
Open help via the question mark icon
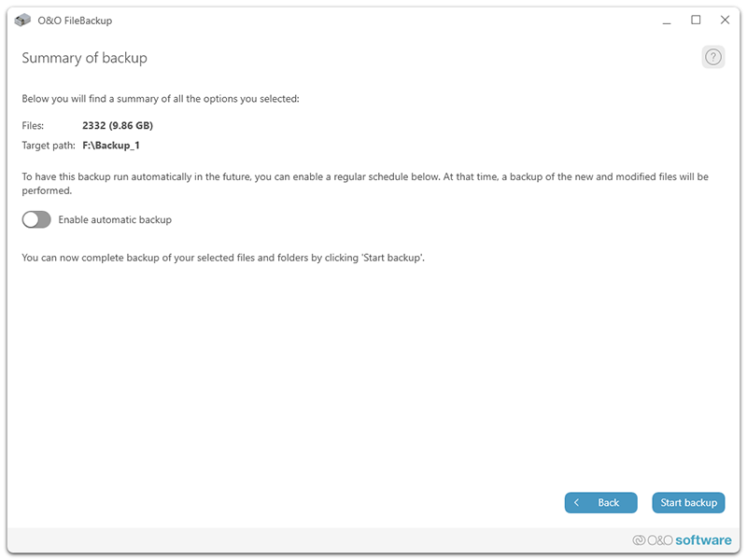pos(713,57)
